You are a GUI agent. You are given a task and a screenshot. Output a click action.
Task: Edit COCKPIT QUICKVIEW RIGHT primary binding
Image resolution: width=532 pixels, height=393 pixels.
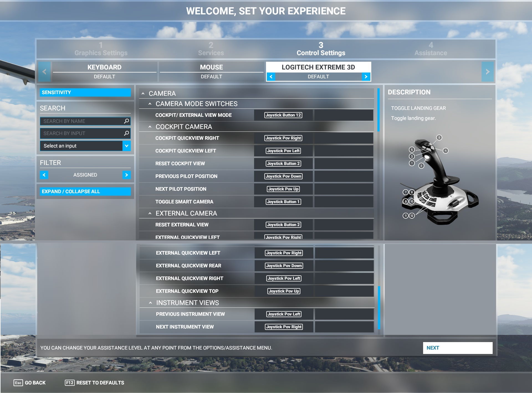283,138
